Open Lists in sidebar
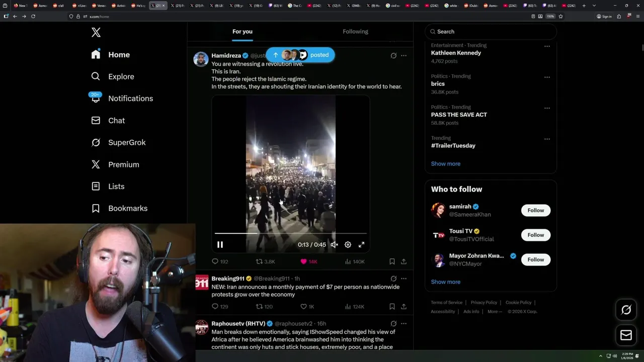This screenshot has width=644, height=362. coord(108,187)
